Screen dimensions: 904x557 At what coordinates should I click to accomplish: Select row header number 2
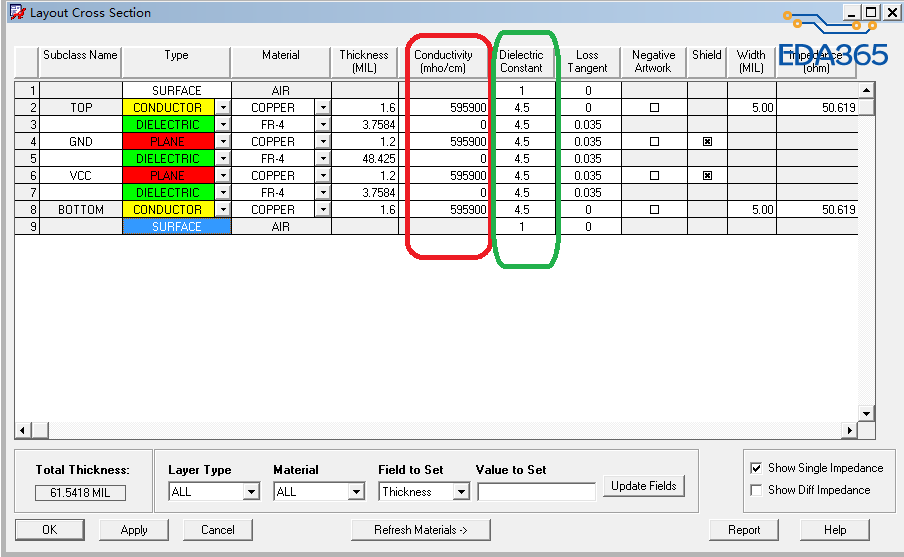(27, 108)
